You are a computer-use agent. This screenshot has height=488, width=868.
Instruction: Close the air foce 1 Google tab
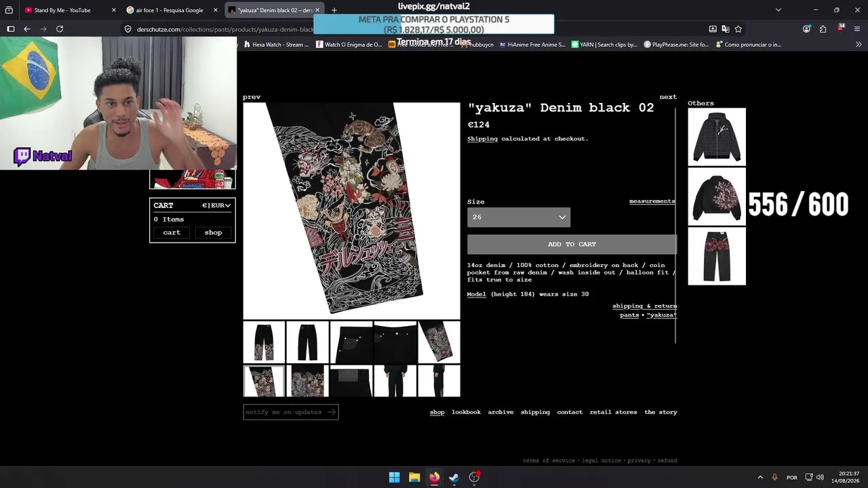(216, 10)
